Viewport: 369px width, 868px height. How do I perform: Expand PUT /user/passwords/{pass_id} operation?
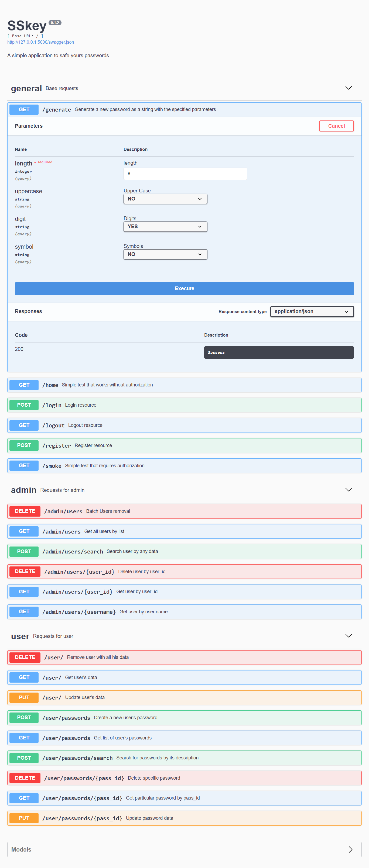point(184,818)
